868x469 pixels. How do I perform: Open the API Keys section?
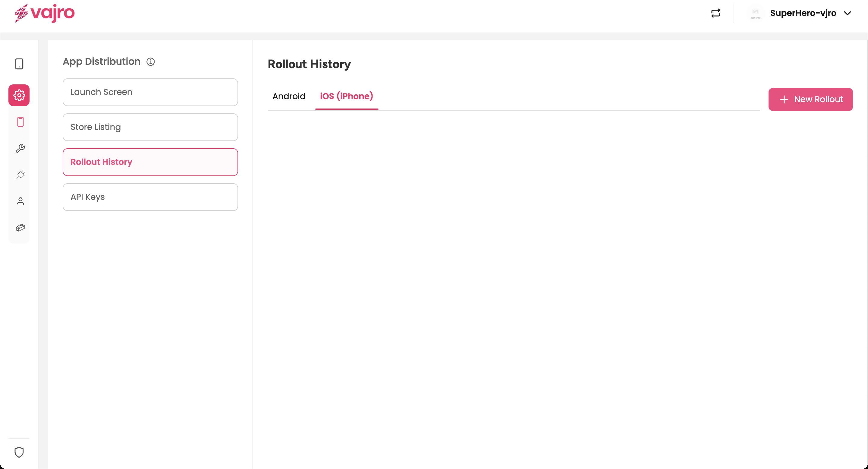pyautogui.click(x=150, y=197)
